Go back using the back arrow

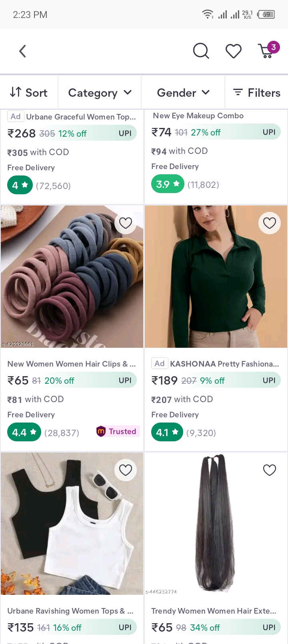coord(23,51)
